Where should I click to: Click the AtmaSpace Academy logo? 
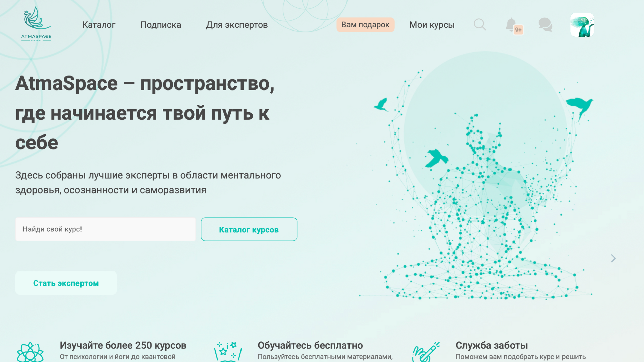[36, 24]
